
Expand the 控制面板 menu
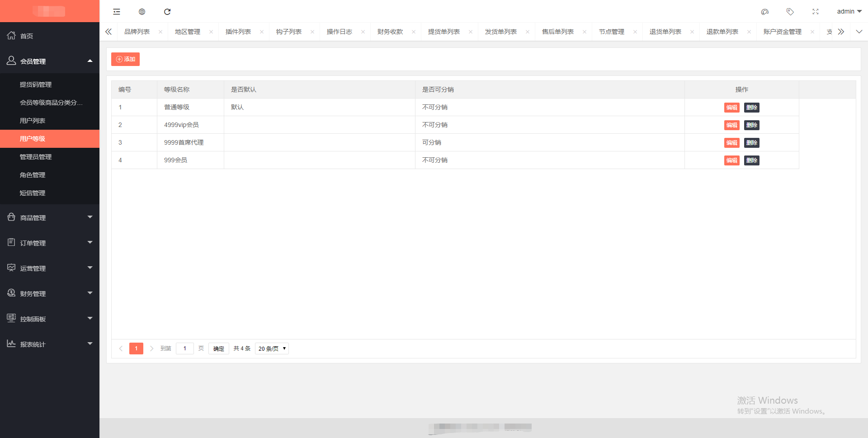click(x=50, y=319)
